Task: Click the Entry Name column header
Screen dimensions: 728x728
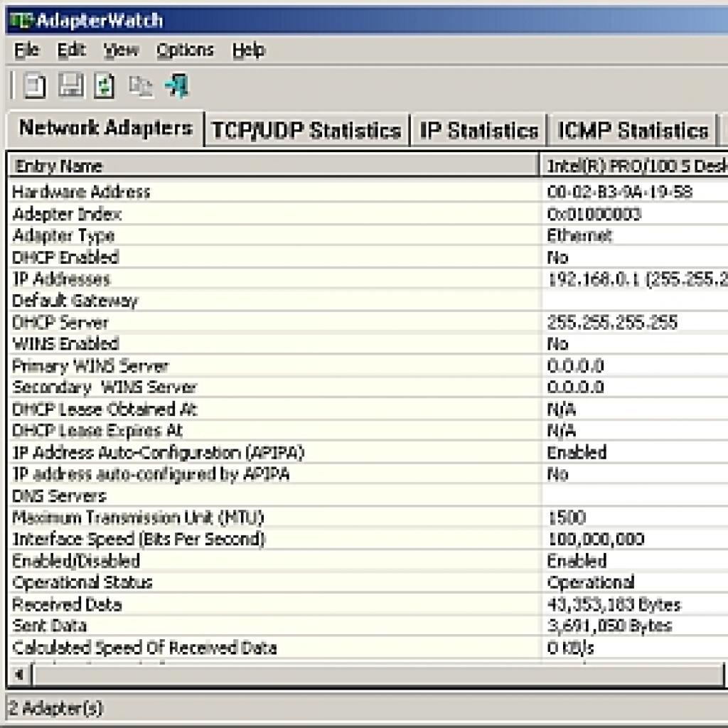Action: tap(273, 166)
